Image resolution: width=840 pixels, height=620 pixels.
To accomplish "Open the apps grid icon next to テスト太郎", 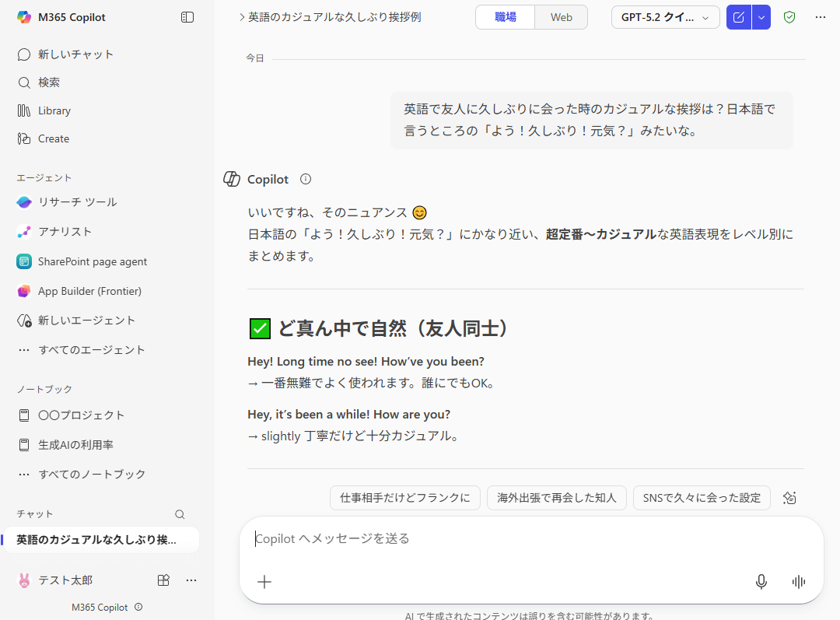I will click(163, 580).
